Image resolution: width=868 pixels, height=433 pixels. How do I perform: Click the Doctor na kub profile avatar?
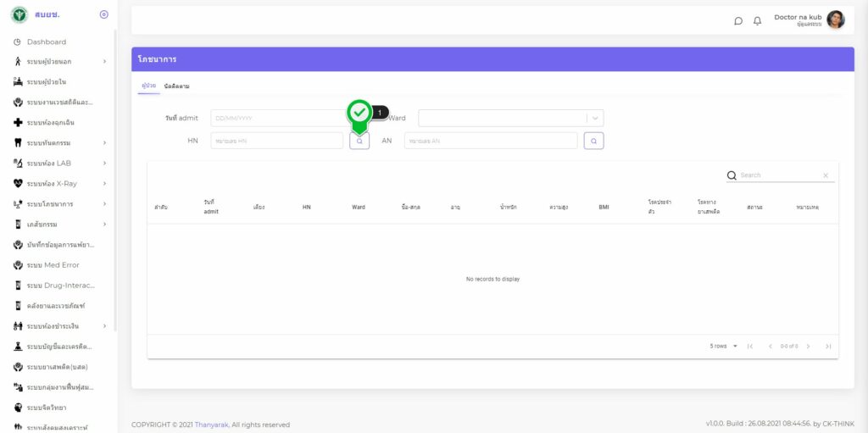(835, 19)
